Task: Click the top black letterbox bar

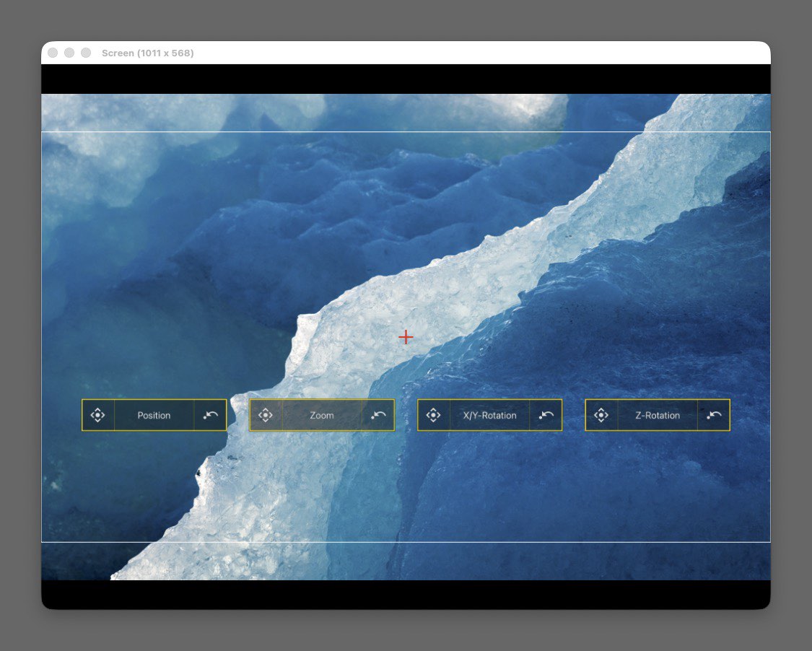Action: pos(406,79)
